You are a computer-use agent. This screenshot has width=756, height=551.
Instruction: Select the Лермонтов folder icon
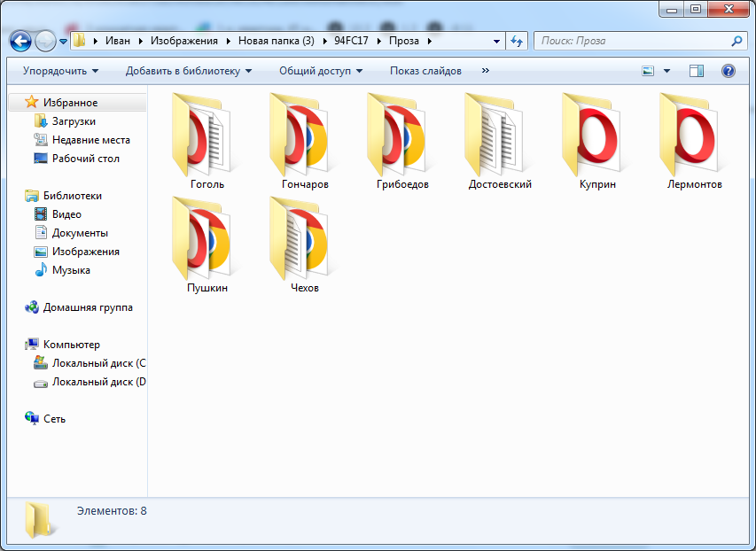coord(690,135)
